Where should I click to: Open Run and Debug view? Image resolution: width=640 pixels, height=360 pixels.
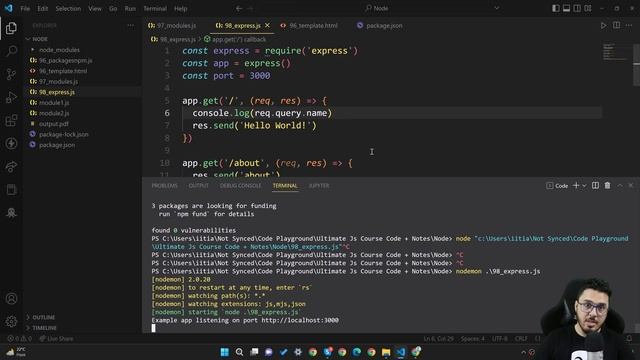[x=11, y=97]
